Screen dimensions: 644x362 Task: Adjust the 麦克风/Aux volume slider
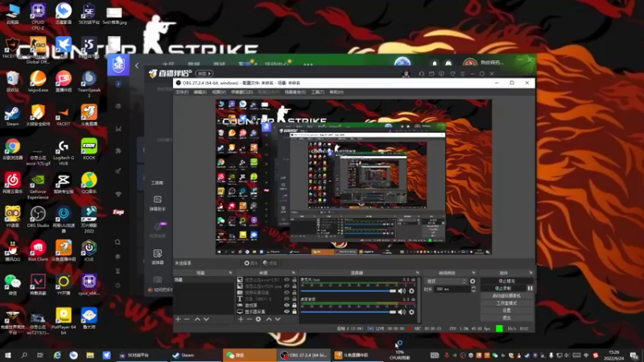point(349,291)
